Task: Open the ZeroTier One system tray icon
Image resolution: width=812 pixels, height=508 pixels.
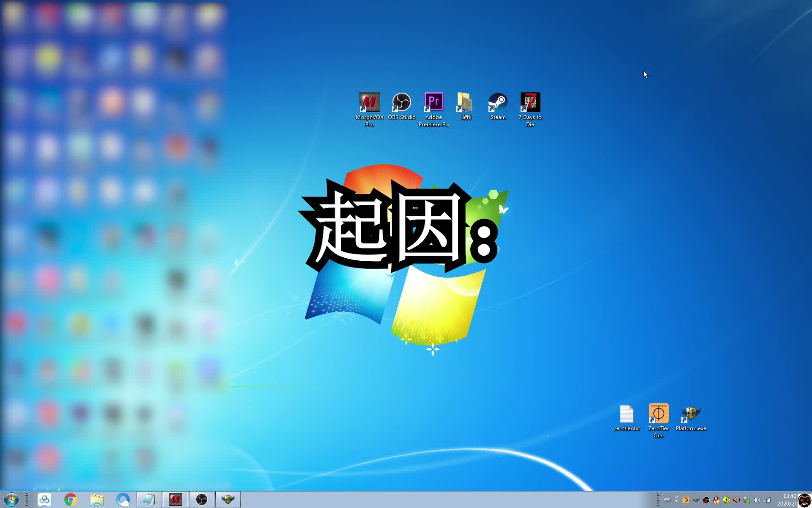Action: [686, 500]
